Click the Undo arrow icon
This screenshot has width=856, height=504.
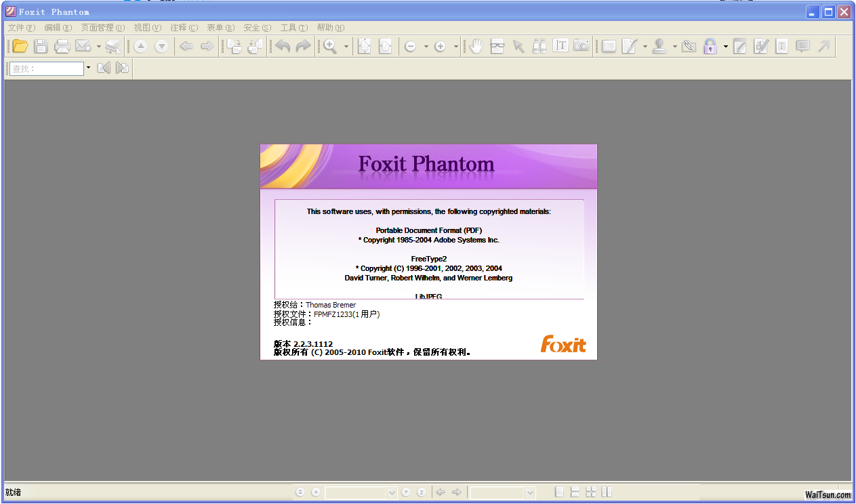coord(283,46)
